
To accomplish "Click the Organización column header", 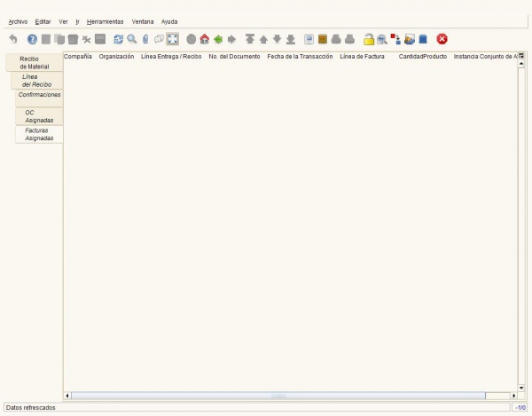I will coord(116,56).
